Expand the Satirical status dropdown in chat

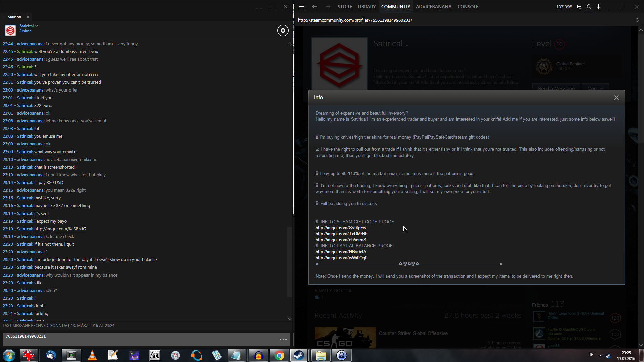pyautogui.click(x=37, y=26)
